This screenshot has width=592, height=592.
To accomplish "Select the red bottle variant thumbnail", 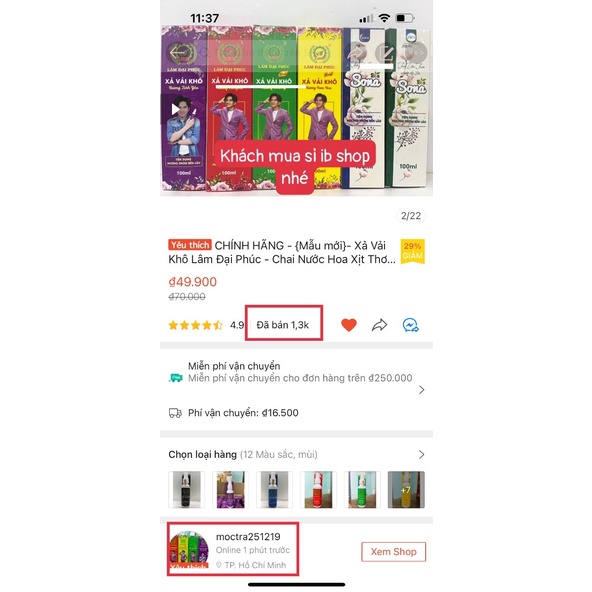I will tap(318, 489).
